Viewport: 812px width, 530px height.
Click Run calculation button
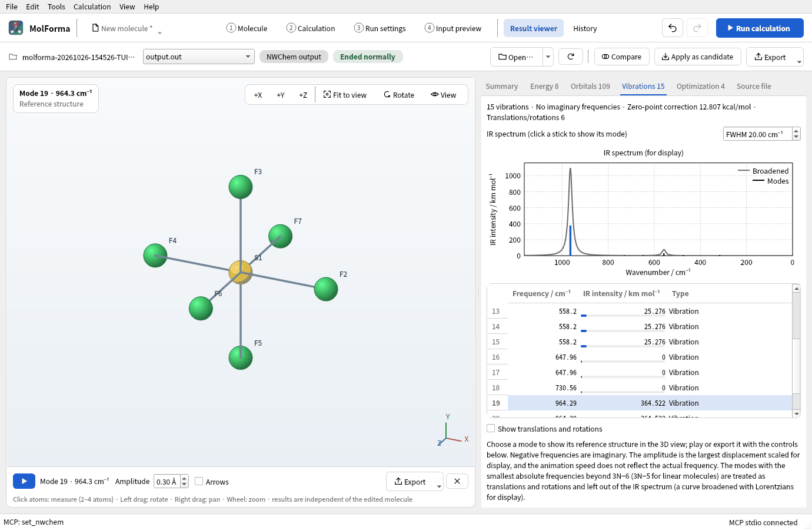[760, 28]
